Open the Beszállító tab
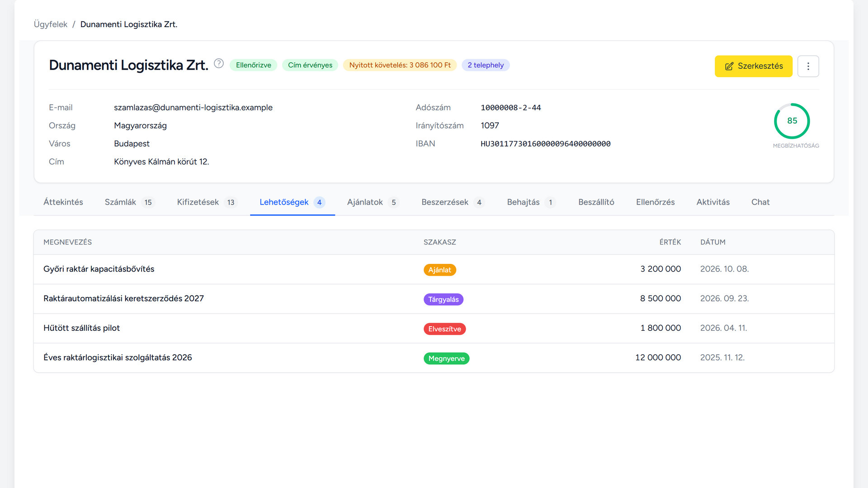868x488 pixels. [596, 202]
